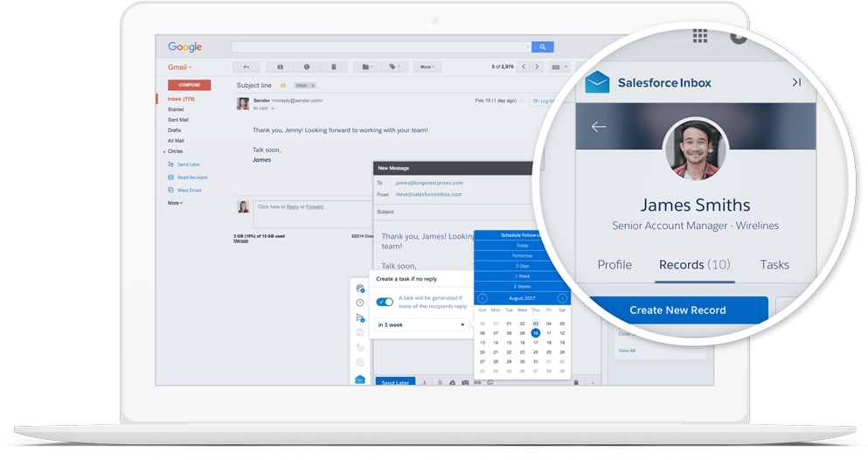This screenshot has height=460, width=868.
Task: Click the COMPOSE button
Action: point(190,85)
